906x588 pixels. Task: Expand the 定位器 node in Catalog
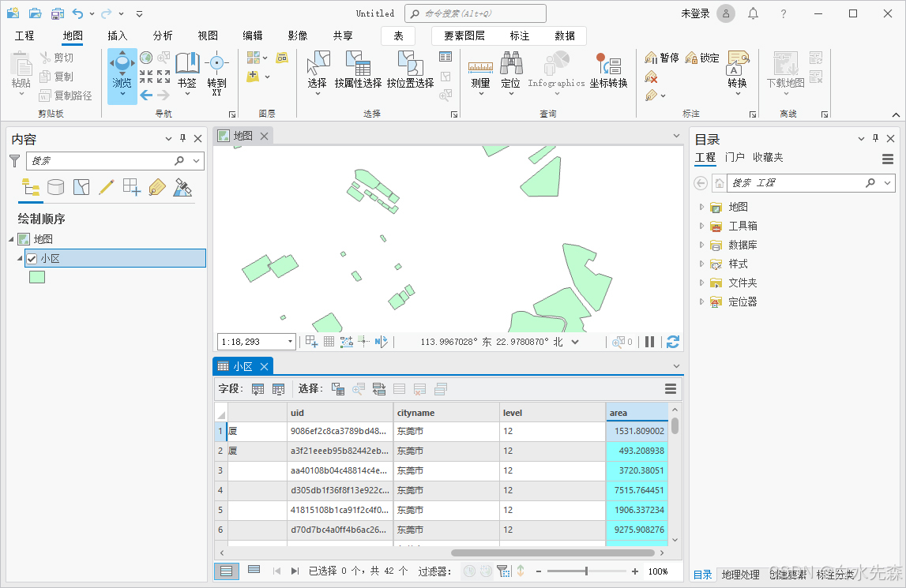(x=701, y=301)
